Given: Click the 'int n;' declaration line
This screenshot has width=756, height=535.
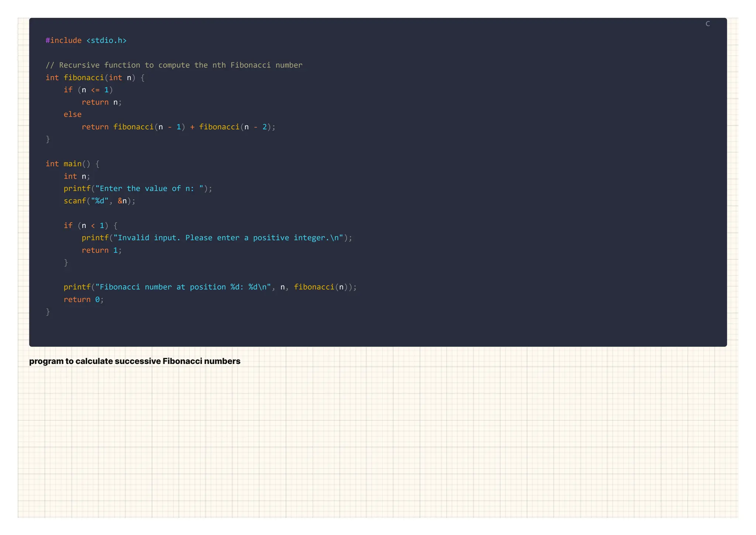Looking at the screenshot, I should [77, 176].
